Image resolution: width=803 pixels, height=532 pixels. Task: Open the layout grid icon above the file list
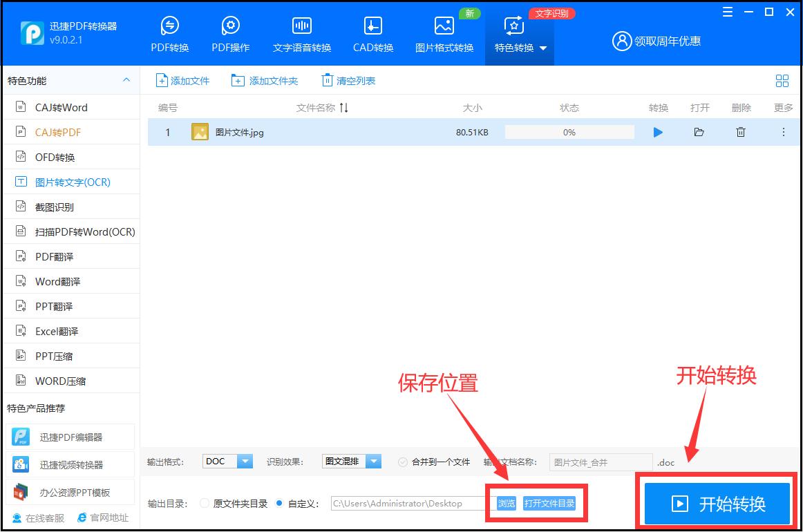tap(782, 80)
